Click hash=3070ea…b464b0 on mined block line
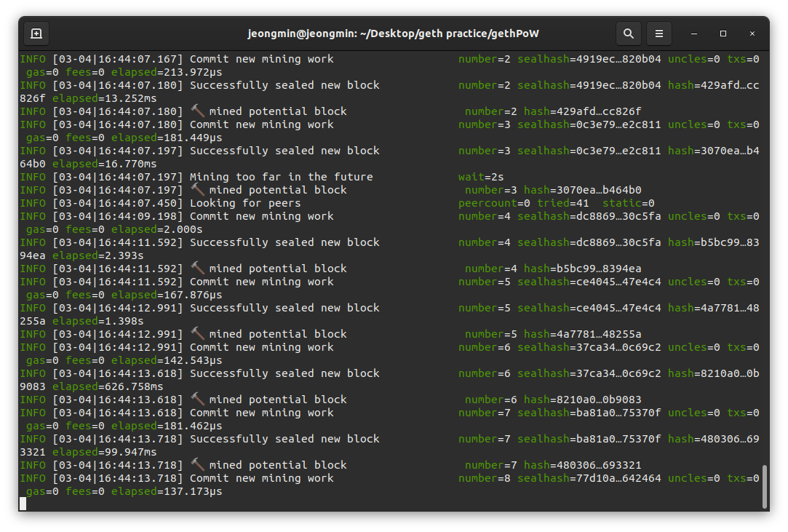The height and width of the screenshot is (532, 788). 583,190
